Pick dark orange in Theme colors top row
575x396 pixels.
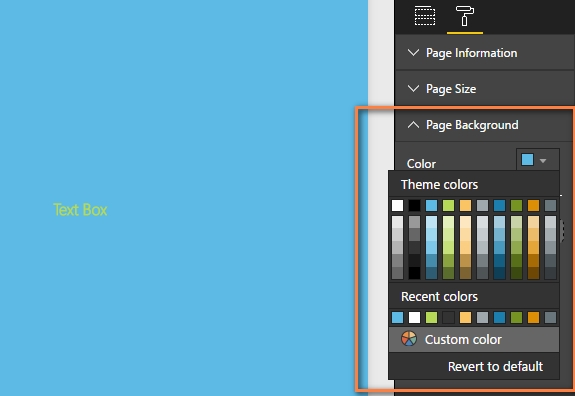[x=533, y=205]
